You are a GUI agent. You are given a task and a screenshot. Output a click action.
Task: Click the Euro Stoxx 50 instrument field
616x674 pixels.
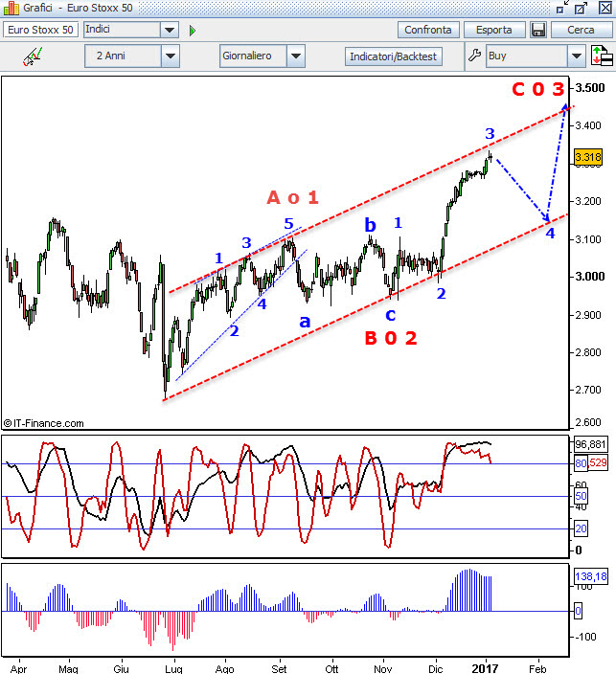tap(40, 30)
